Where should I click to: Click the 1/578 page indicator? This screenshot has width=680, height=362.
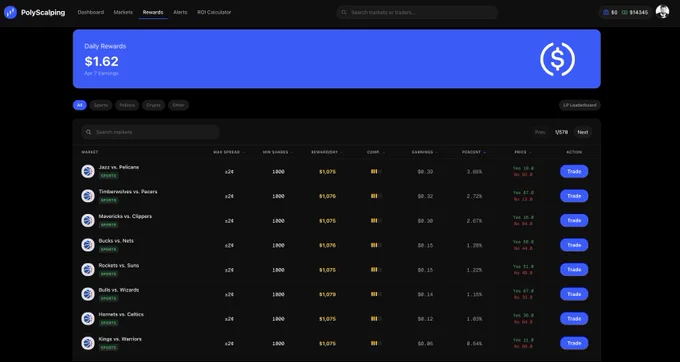[x=561, y=132]
